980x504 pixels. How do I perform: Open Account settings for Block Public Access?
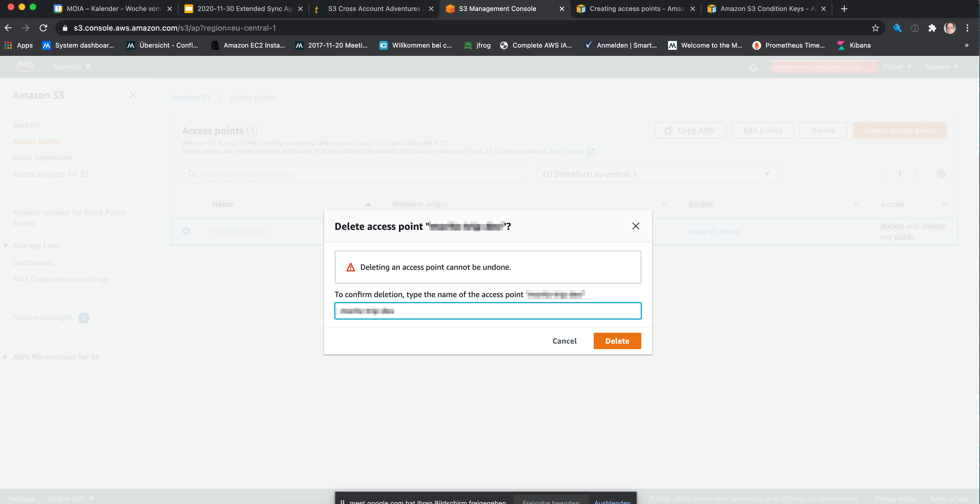point(69,218)
